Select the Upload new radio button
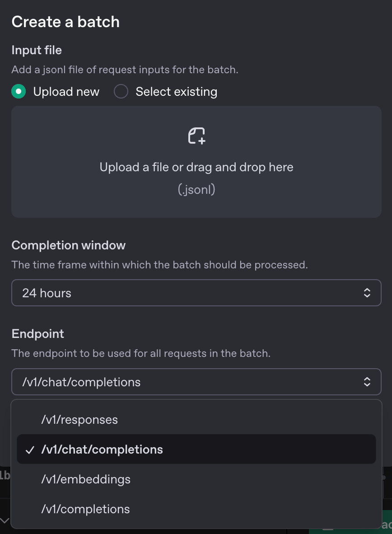 (19, 91)
